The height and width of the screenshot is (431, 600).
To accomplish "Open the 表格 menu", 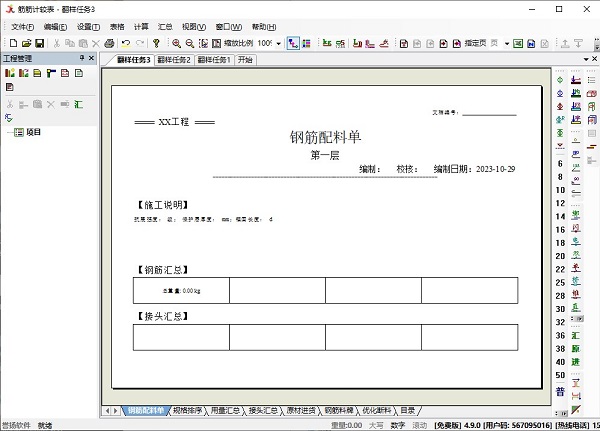I will [117, 27].
